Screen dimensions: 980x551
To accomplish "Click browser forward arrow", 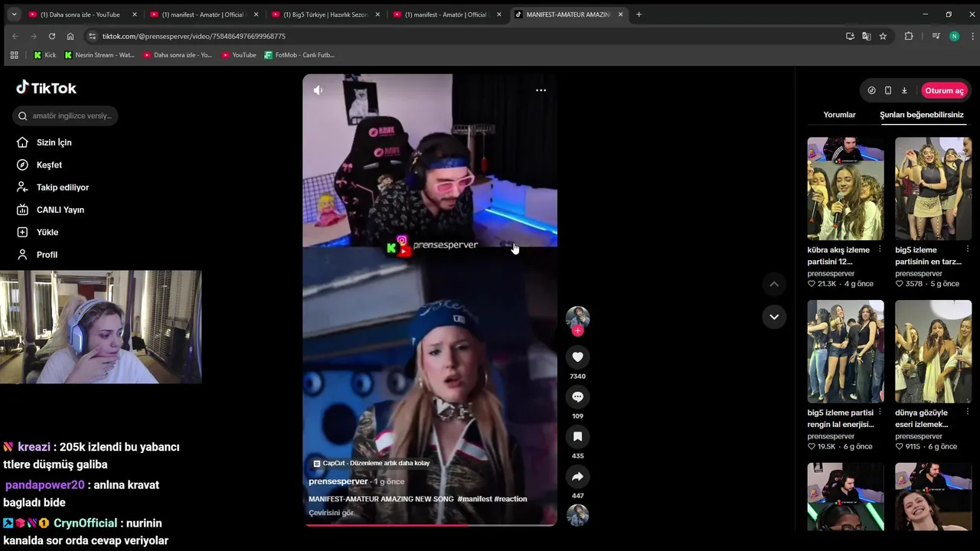I will pyautogui.click(x=33, y=36).
